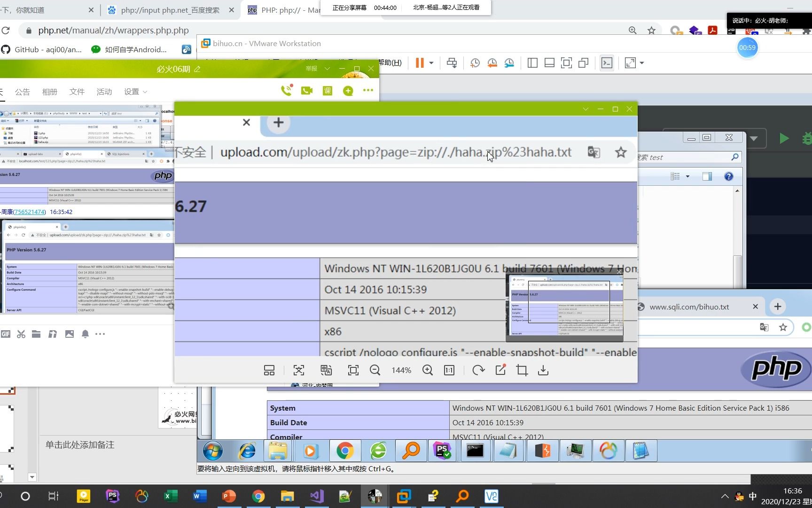Click the green plus invite icon in QQ group
Viewport: 812px width, 508px height.
point(348,91)
